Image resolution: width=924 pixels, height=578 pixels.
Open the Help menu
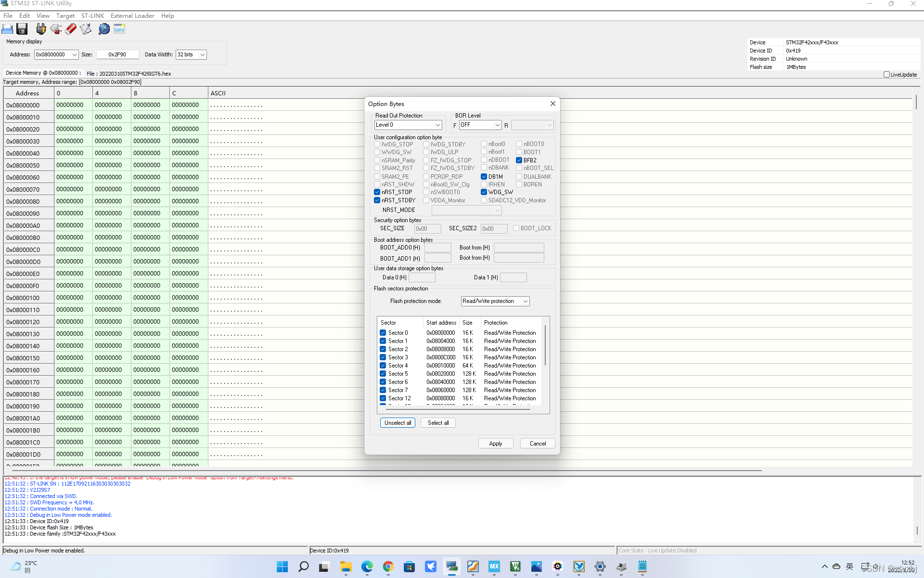pos(167,16)
